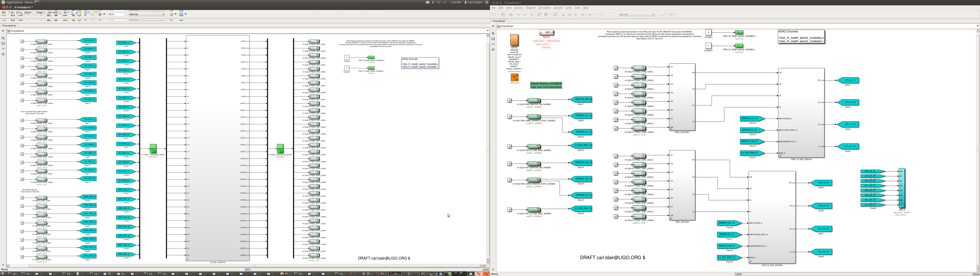The width and height of the screenshot is (980, 276).
Task: Click the 5:42 PM clock in panel
Action: [456, 2]
